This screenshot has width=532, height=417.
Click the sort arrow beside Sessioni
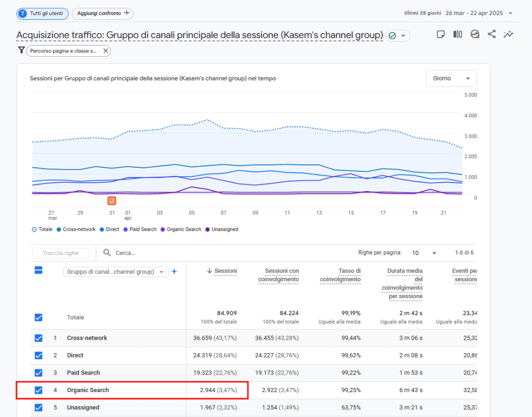[209, 271]
